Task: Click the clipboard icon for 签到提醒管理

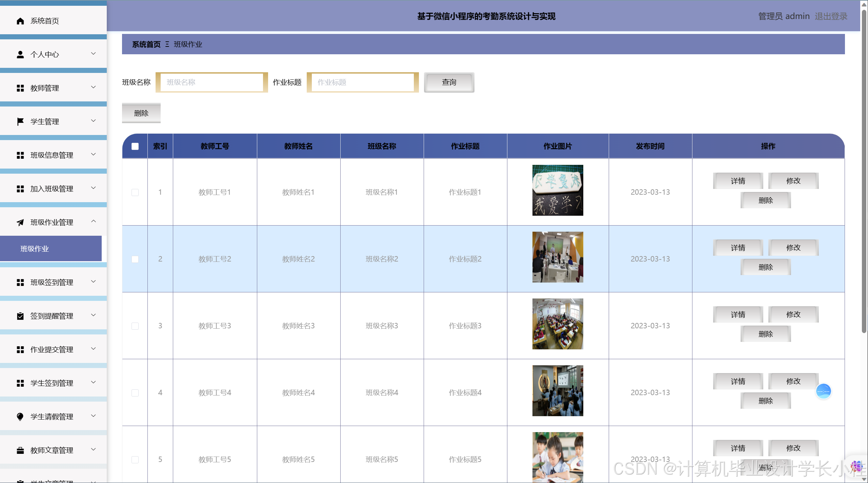Action: [x=20, y=316]
